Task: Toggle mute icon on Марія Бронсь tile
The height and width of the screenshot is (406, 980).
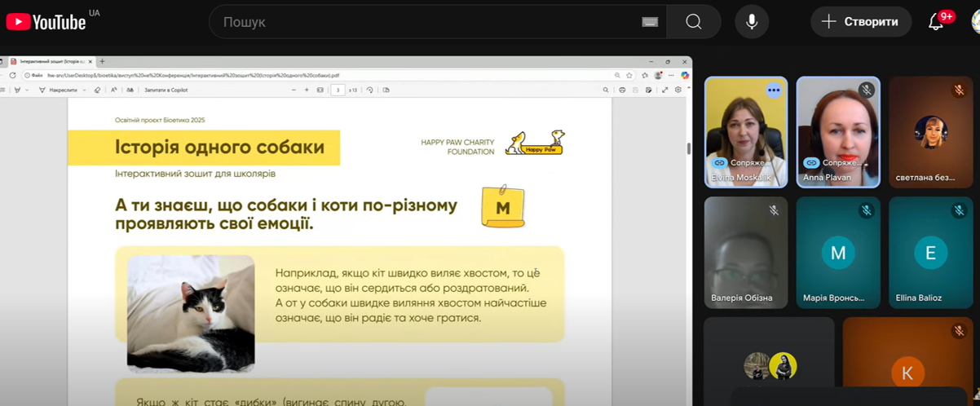Action: tap(867, 210)
